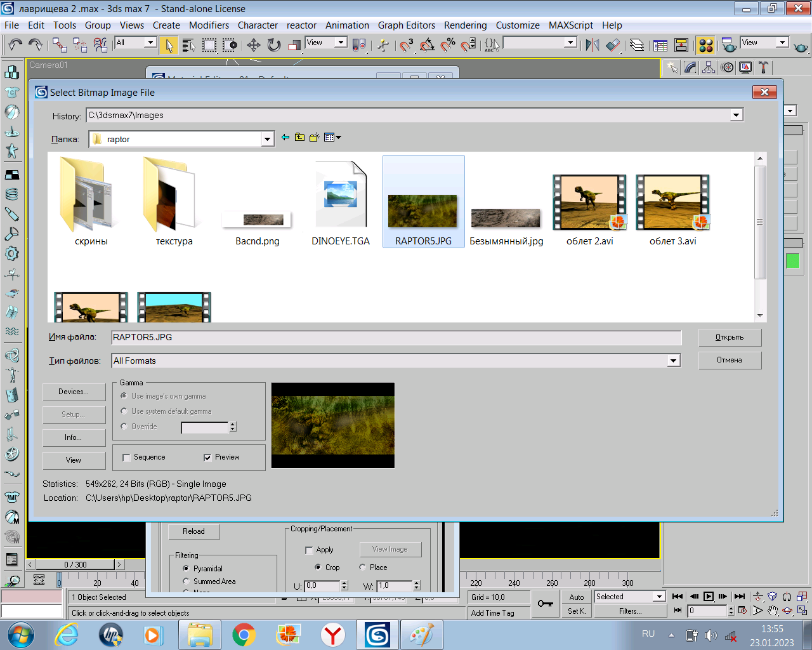Go back to previous folder in dialog

pyautogui.click(x=285, y=137)
